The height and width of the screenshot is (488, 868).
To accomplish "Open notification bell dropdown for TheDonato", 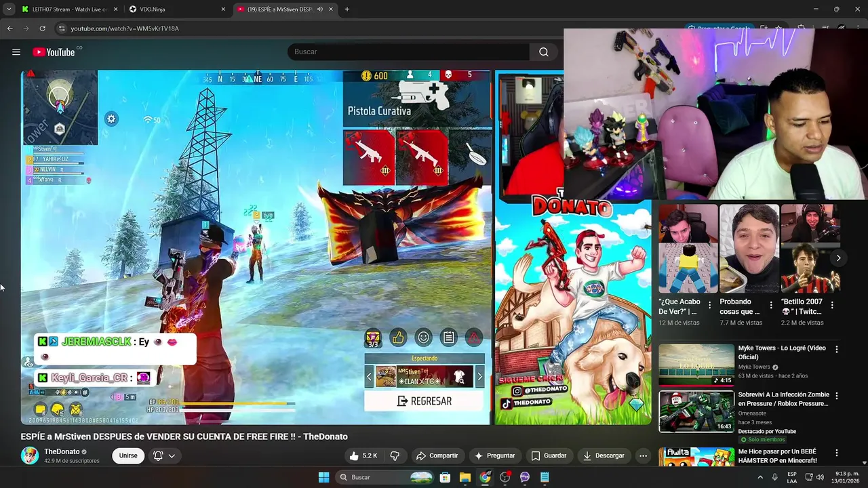I will [x=163, y=455].
